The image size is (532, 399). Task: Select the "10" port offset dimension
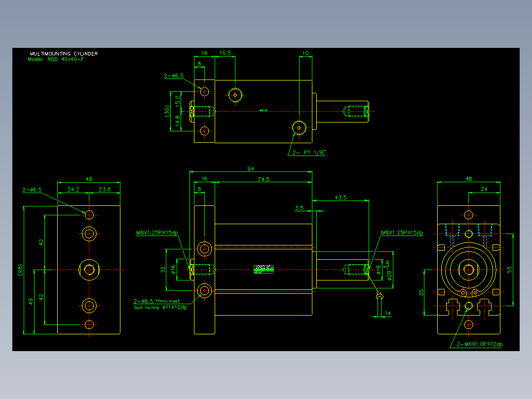pyautogui.click(x=305, y=53)
